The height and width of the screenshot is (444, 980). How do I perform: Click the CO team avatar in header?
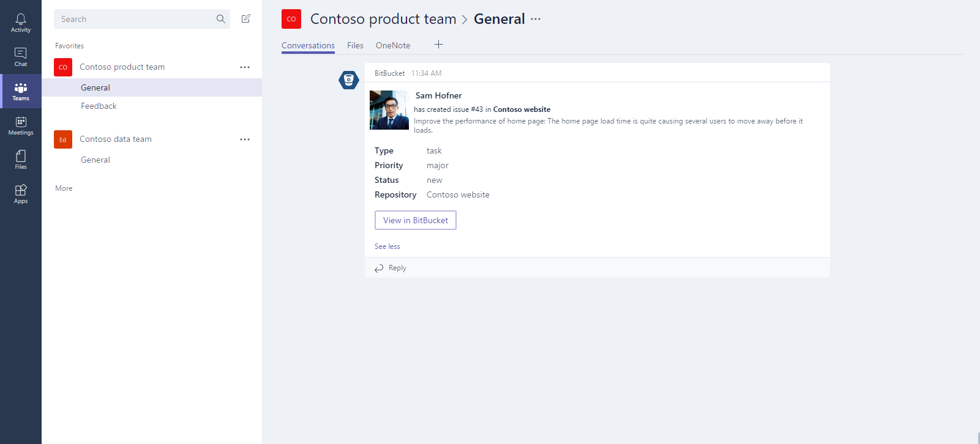pyautogui.click(x=291, y=19)
